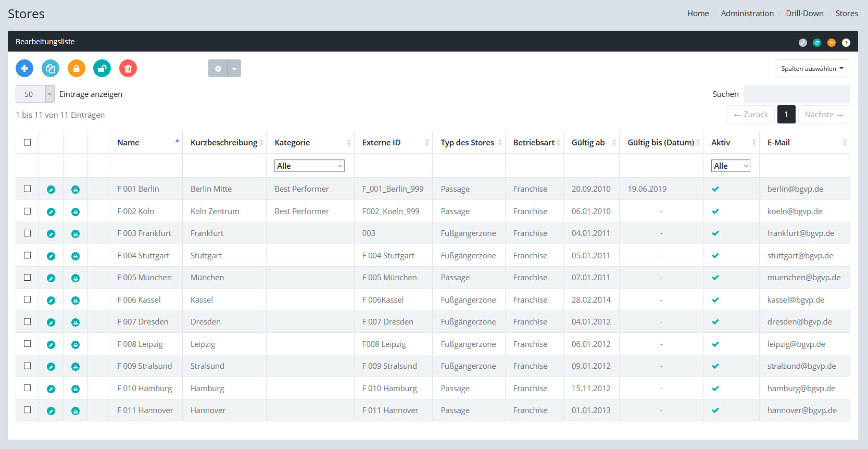
Task: Check the box for F 003 Frankfurt
Action: (x=28, y=233)
